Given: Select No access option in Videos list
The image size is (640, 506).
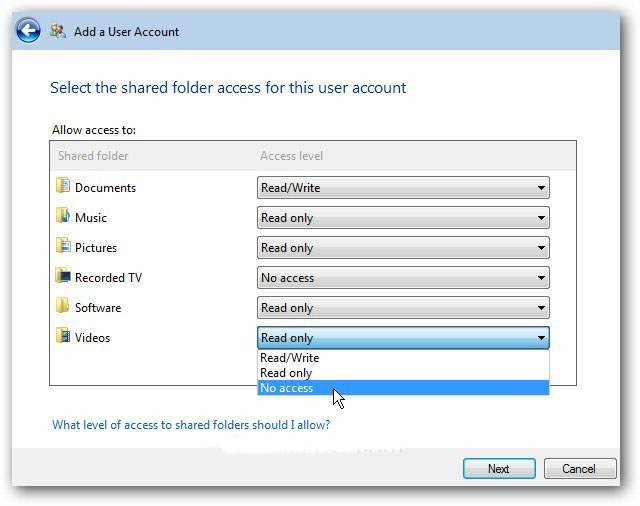Looking at the screenshot, I should coord(403,388).
